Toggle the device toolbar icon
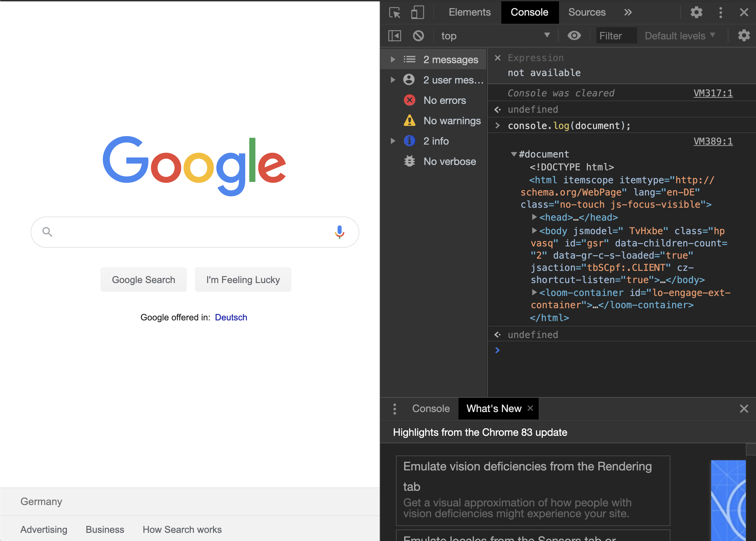Viewport: 756px width, 541px height. pyautogui.click(x=417, y=13)
